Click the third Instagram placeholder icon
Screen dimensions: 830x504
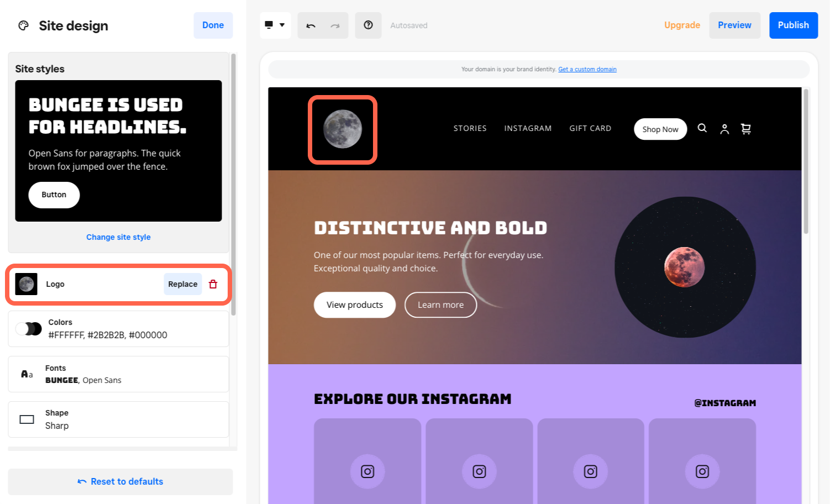tap(591, 471)
